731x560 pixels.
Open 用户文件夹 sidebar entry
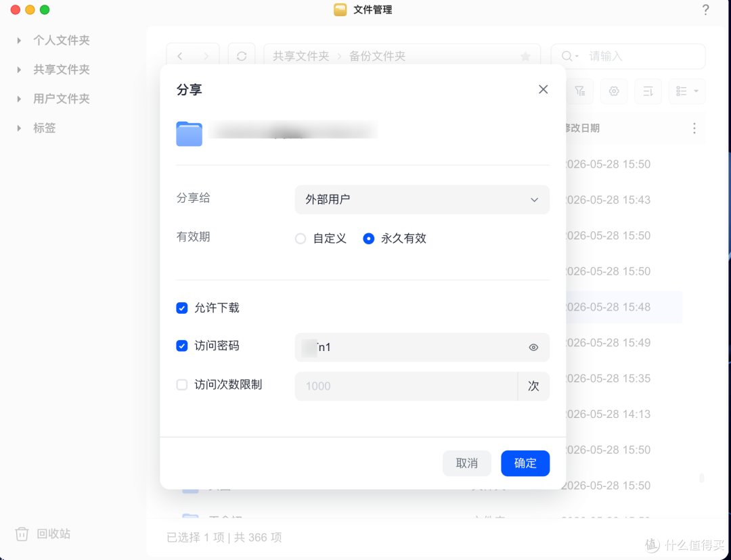(61, 99)
